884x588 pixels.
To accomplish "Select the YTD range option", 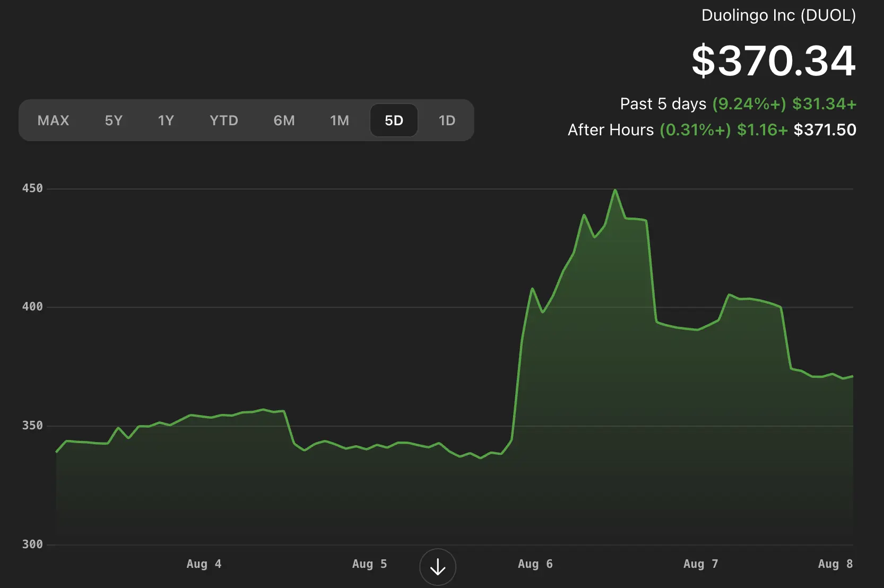I will (223, 120).
